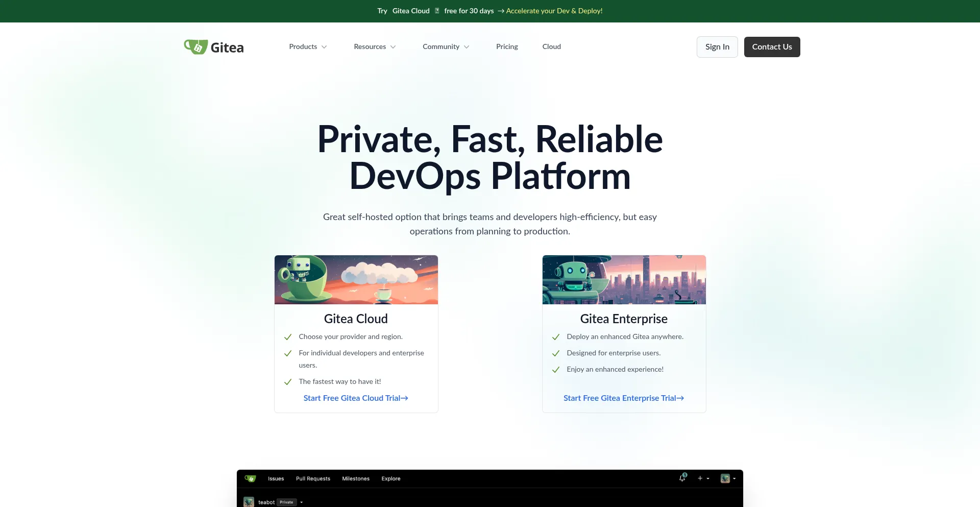Click the checkmark beside 'Deploy an enhanced Gitea anywhere'
The width and height of the screenshot is (980, 507).
(x=556, y=337)
